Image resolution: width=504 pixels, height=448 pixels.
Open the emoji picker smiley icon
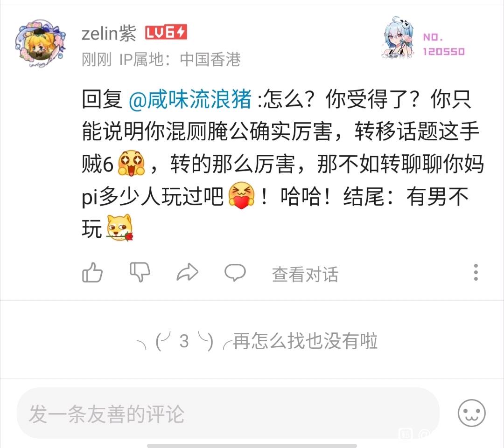point(471,413)
